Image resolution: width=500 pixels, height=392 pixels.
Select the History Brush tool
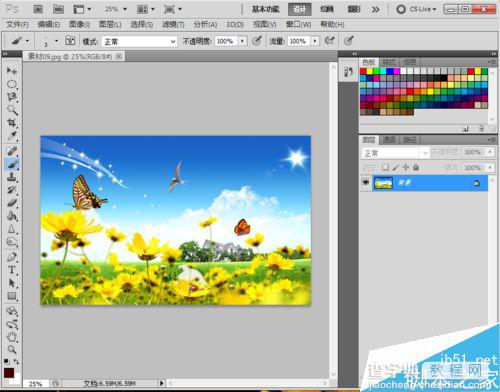(12, 190)
